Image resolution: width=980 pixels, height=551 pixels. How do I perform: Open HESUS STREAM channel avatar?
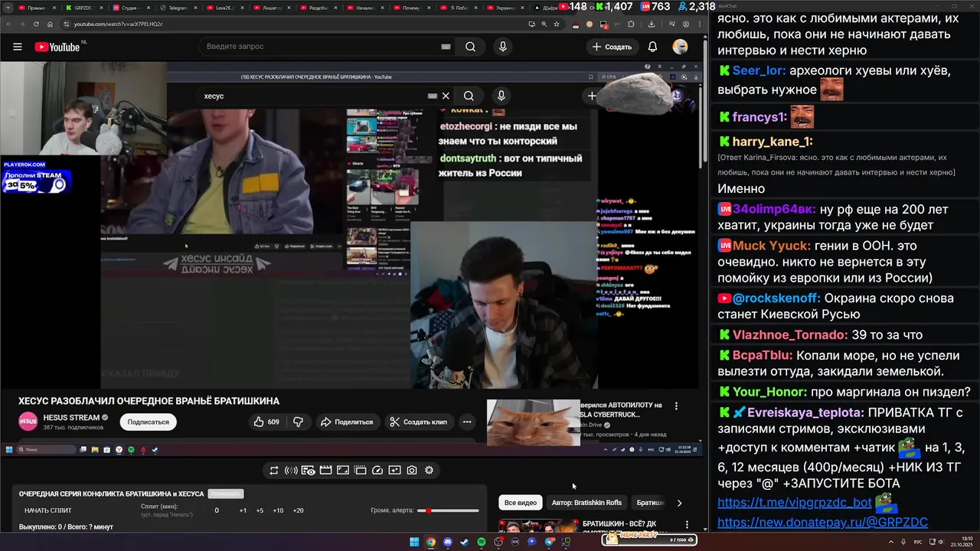28,422
